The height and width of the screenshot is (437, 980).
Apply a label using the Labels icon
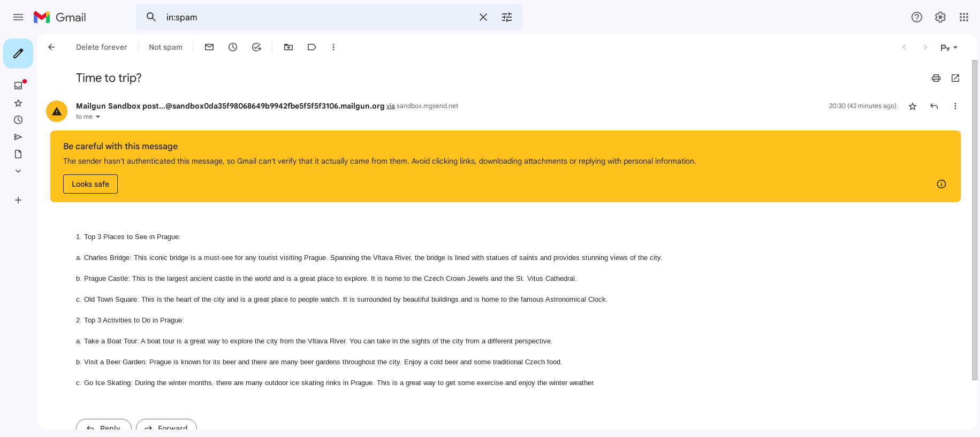(x=312, y=47)
